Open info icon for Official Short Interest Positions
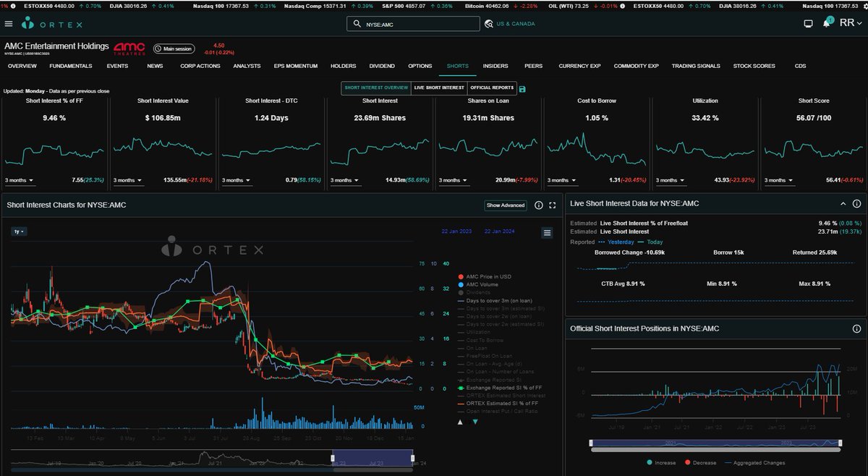This screenshot has width=868, height=476. tap(856, 328)
